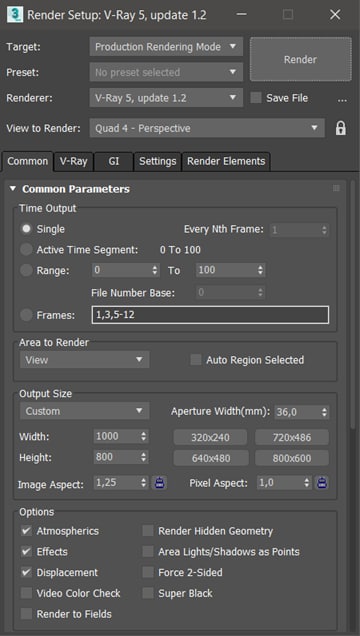The height and width of the screenshot is (636, 360).
Task: Click the Range end value field
Action: pyautogui.click(x=226, y=270)
